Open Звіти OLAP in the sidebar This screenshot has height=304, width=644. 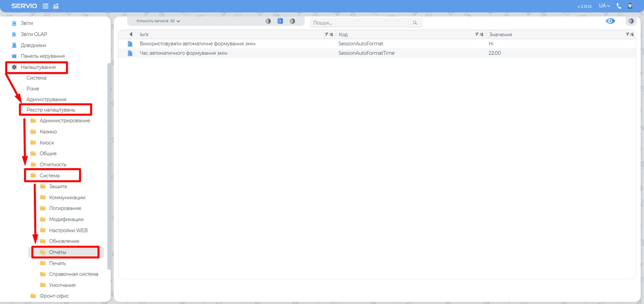(x=34, y=34)
